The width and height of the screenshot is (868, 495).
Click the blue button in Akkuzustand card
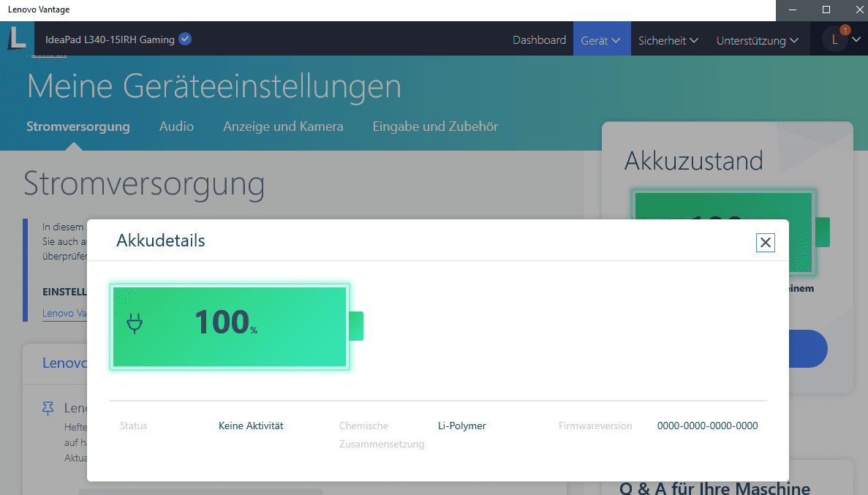pyautogui.click(x=807, y=349)
